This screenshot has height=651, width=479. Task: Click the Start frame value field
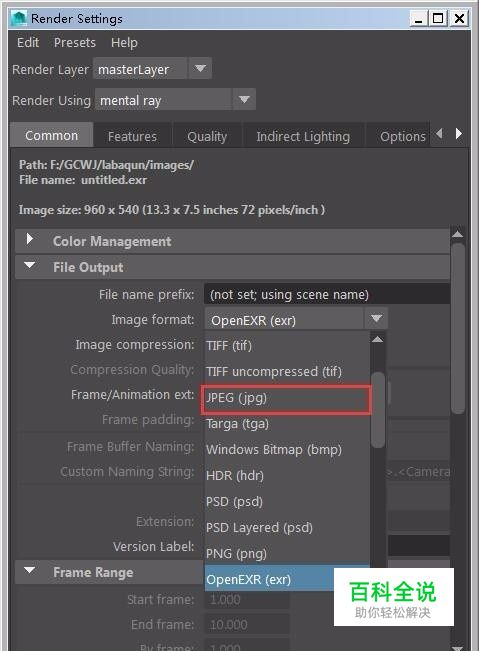click(247, 599)
